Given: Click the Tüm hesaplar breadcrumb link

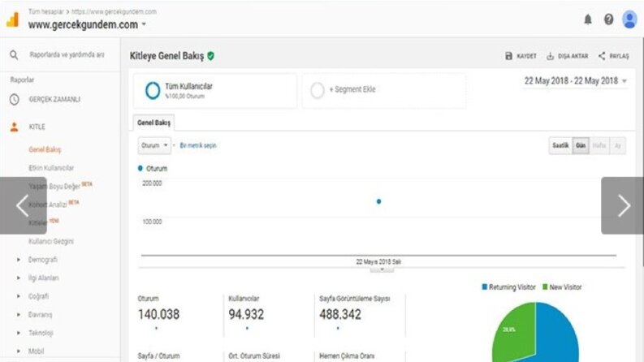Looking at the screenshot, I should [x=46, y=11].
